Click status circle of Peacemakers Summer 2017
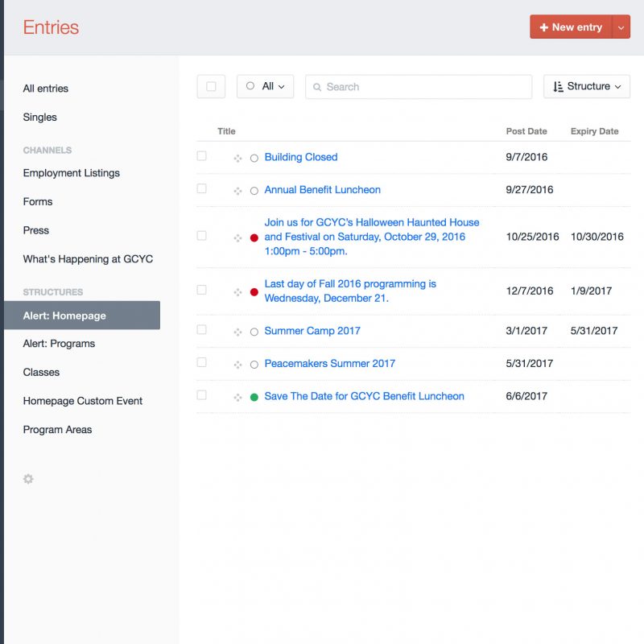644x644 pixels. coord(254,365)
